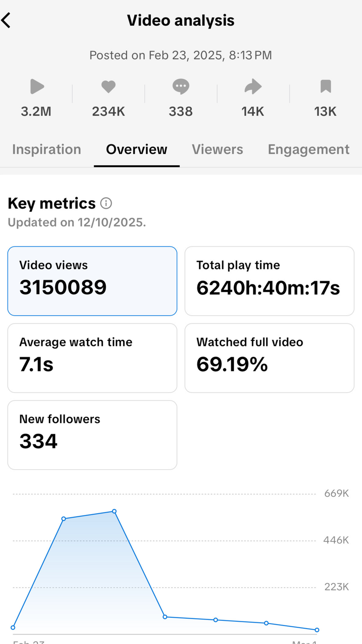Select the Video views metric card
This screenshot has width=362, height=644.
coord(92,281)
